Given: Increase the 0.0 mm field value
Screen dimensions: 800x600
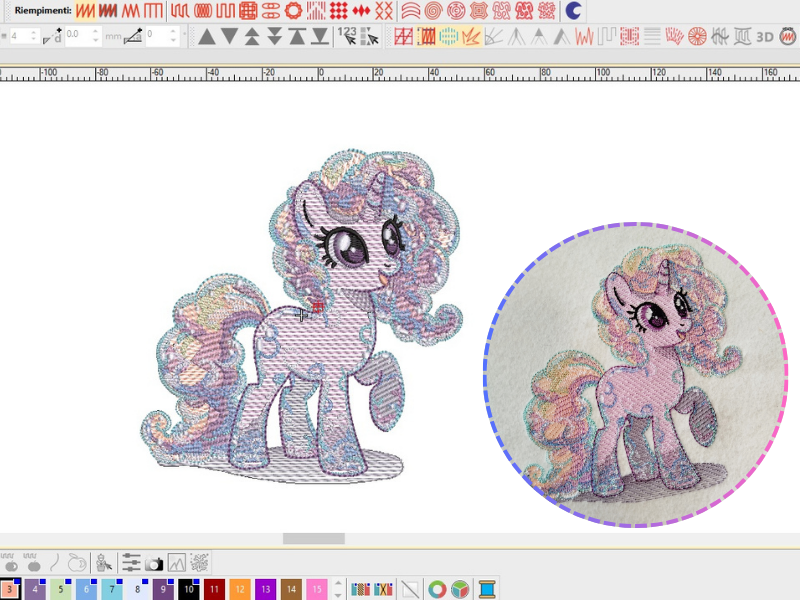Looking at the screenshot, I should 95,32.
